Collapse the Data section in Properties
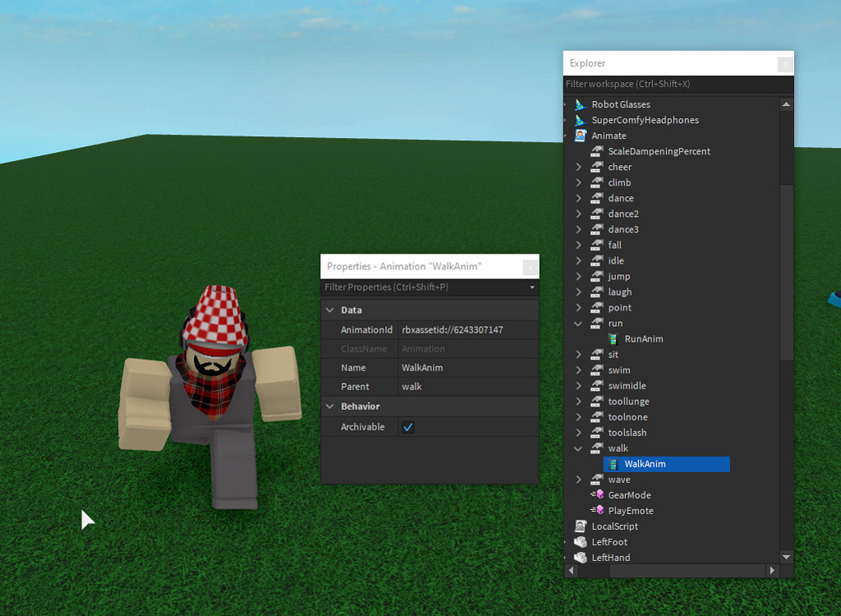Screen dimensions: 841x616 pos(331,310)
